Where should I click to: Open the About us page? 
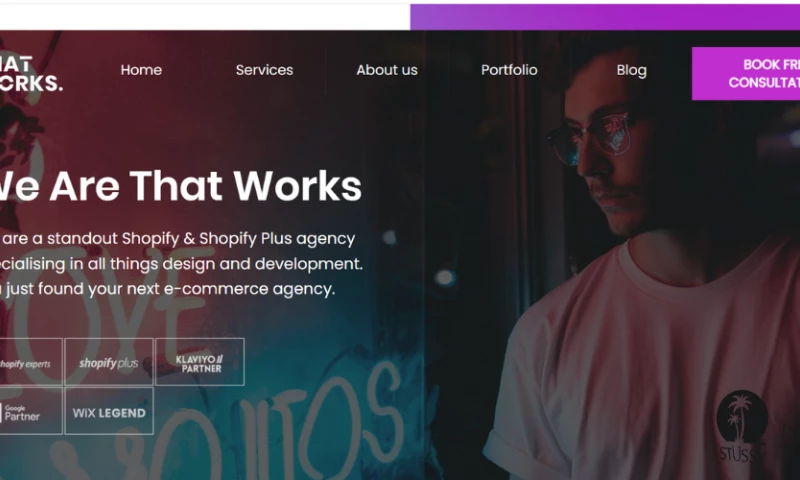point(387,70)
